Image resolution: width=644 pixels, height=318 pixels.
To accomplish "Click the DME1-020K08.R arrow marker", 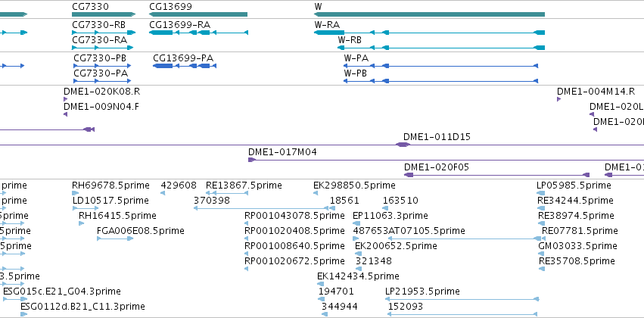I will point(65,99).
